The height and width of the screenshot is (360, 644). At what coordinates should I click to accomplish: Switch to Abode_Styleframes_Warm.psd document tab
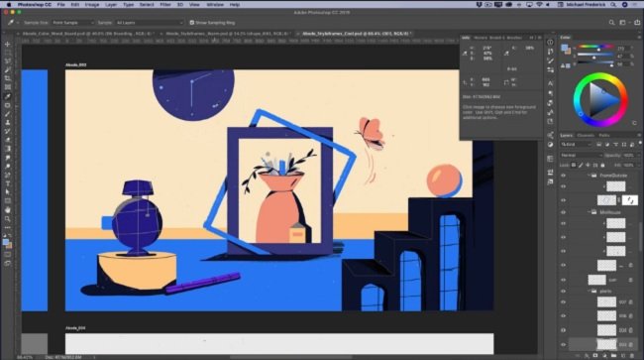point(228,34)
